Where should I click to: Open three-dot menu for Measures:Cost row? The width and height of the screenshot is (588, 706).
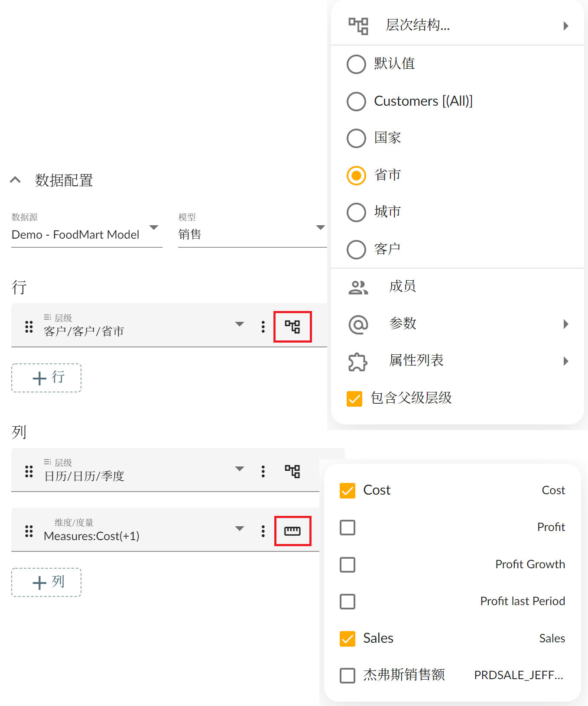click(x=263, y=531)
